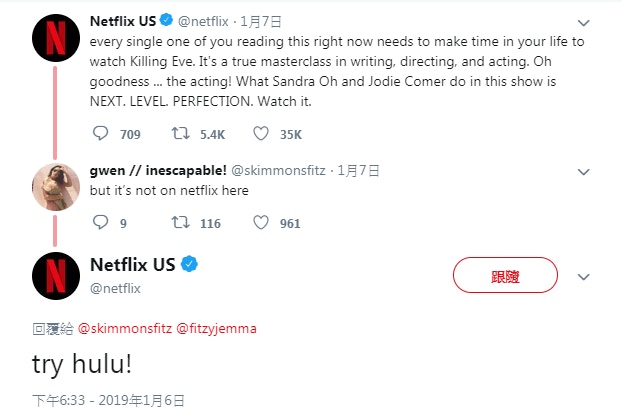Expand options chevron on top Netflix tweet
This screenshot has height=412, width=622.
click(x=584, y=20)
